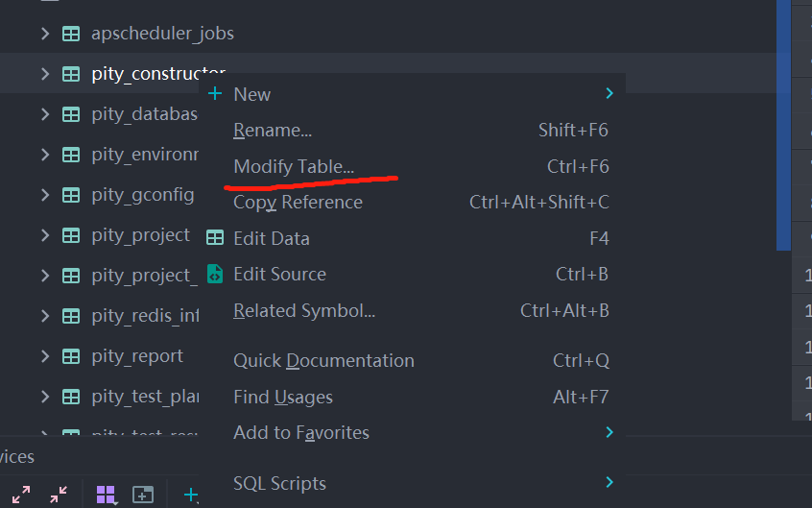Screen dimensions: 812x508
Task: Expand the apscheduler_jobs table node
Action: click(44, 34)
